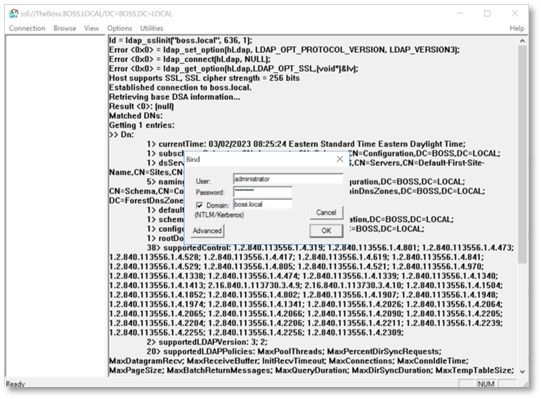Click the User input field
This screenshot has width=541, height=399.
pos(288,179)
